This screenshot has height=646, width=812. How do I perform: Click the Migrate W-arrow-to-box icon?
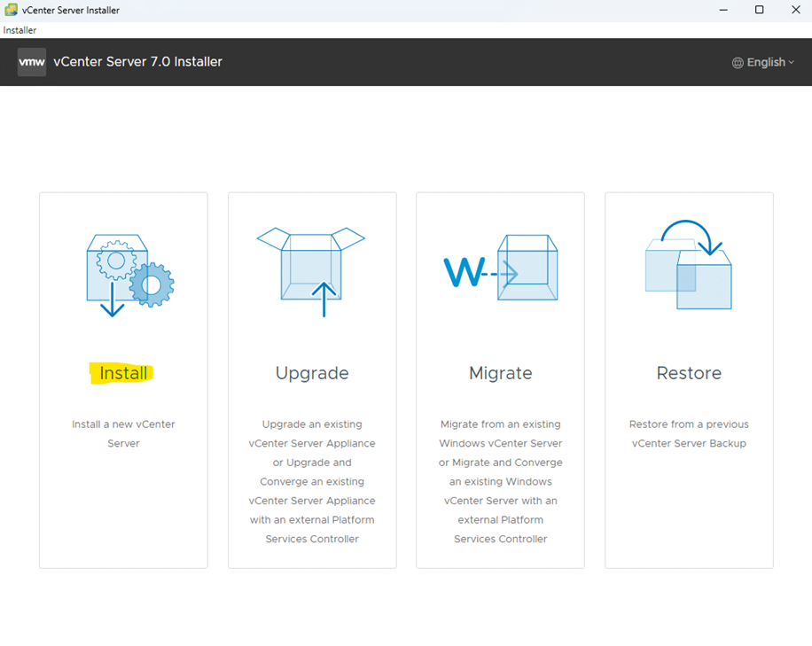[x=500, y=269]
